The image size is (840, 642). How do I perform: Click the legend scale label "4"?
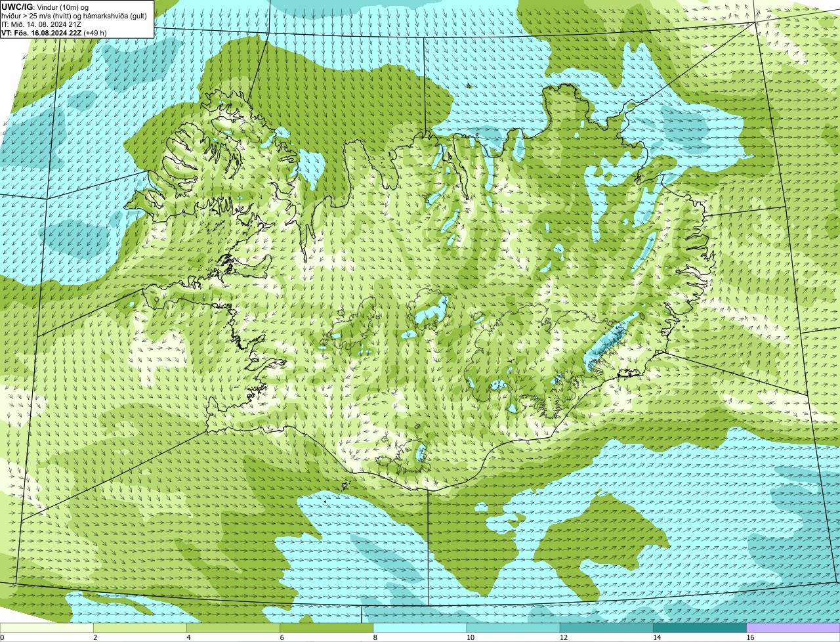pos(188,637)
